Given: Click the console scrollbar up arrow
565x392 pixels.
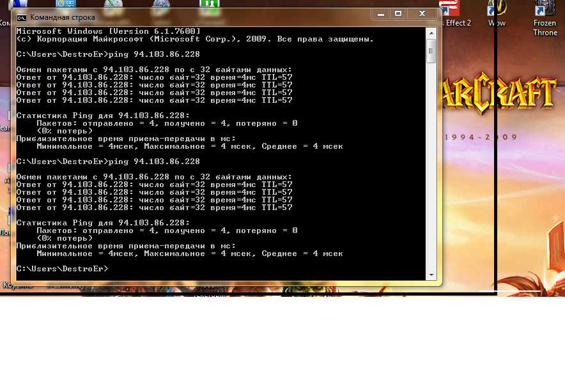Looking at the screenshot, I should point(431,32).
